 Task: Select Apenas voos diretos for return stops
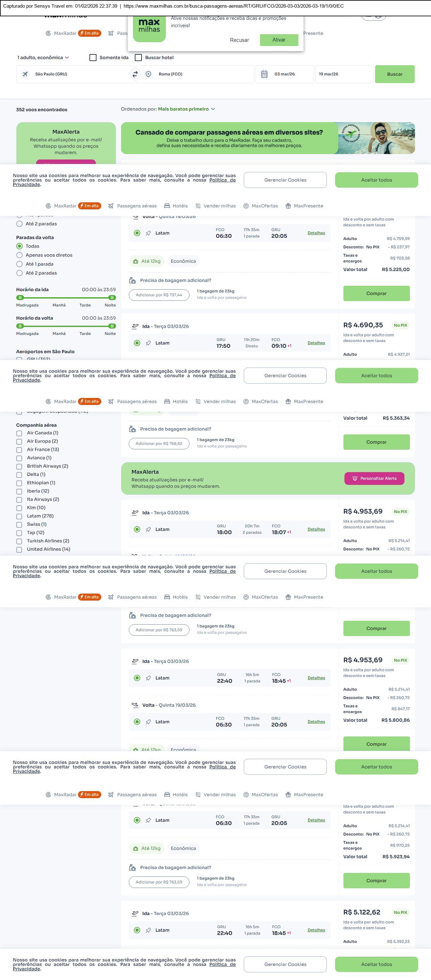point(19,255)
